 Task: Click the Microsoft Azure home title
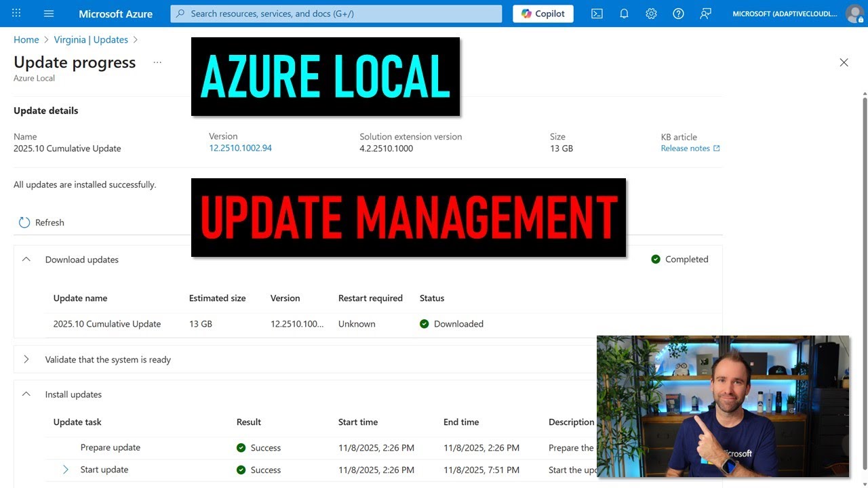click(x=116, y=14)
